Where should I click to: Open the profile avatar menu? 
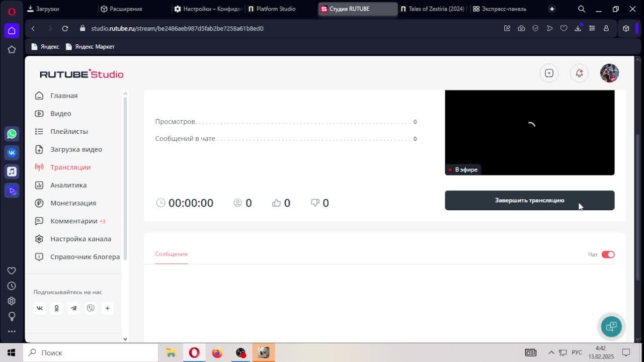click(x=609, y=73)
